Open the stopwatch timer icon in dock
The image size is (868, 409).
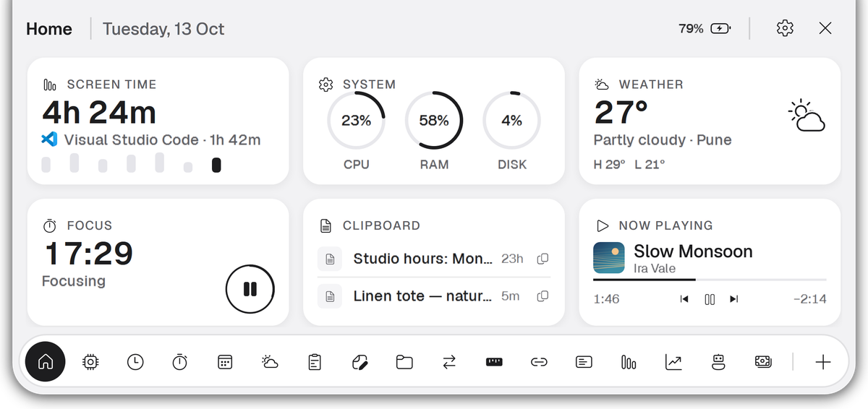pyautogui.click(x=180, y=362)
